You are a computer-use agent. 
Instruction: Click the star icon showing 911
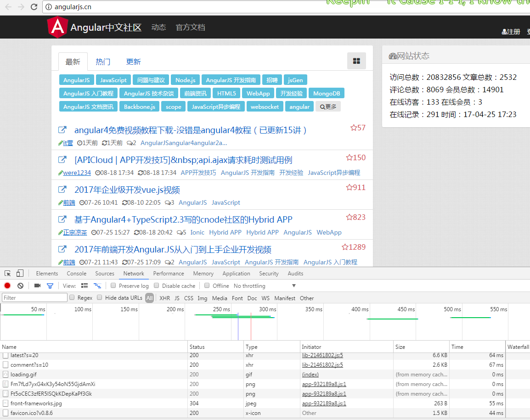coord(349,187)
